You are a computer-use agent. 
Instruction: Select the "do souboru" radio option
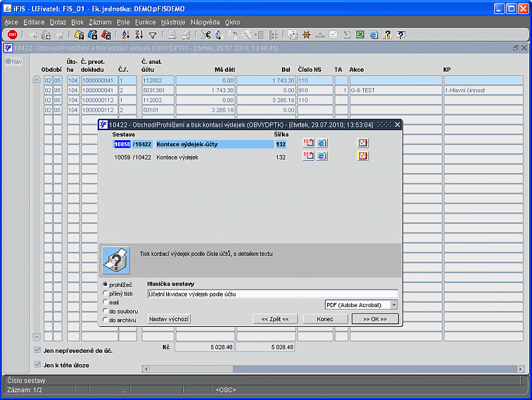tap(104, 311)
